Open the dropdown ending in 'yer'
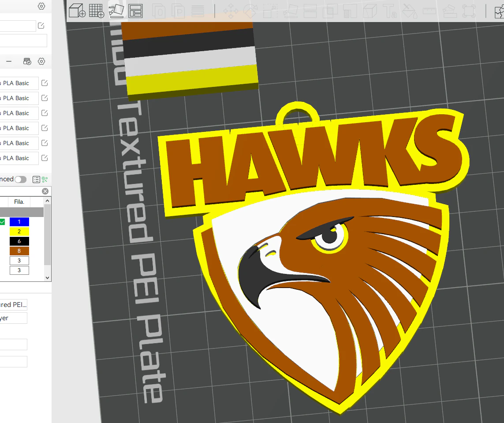This screenshot has width=504, height=423. (14, 318)
